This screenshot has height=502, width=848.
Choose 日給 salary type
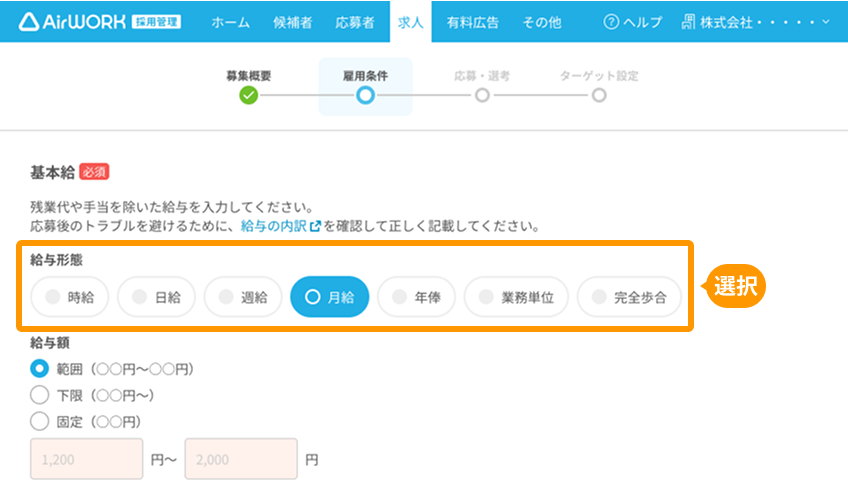(156, 296)
